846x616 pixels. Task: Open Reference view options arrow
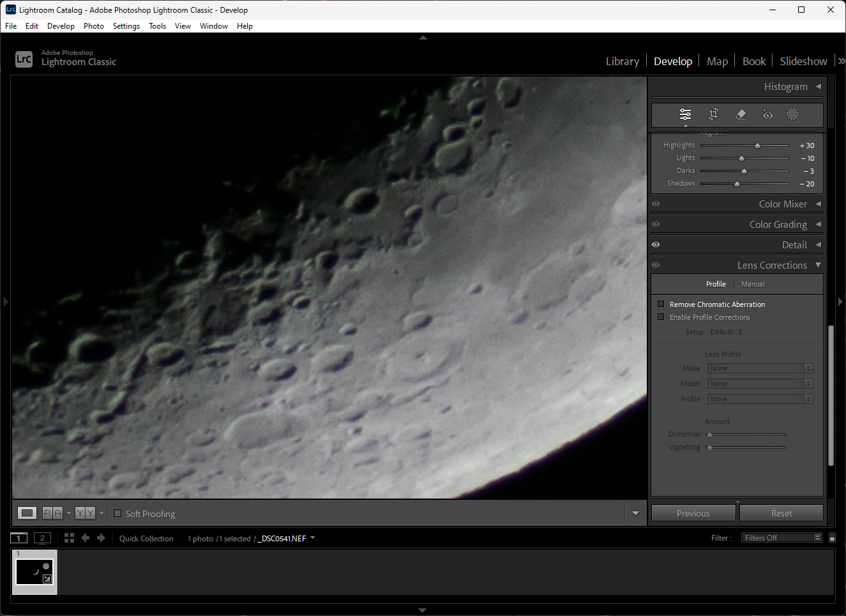coord(69,513)
